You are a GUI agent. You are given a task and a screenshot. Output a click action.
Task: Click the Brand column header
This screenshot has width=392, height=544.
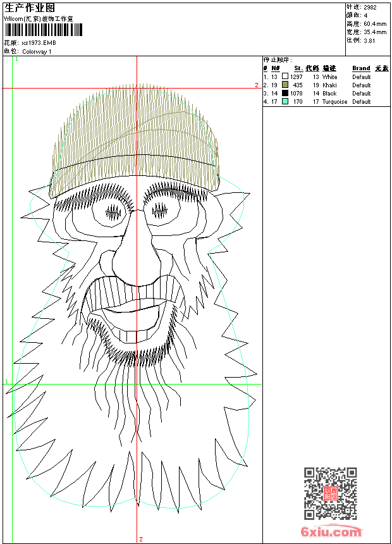click(361, 68)
